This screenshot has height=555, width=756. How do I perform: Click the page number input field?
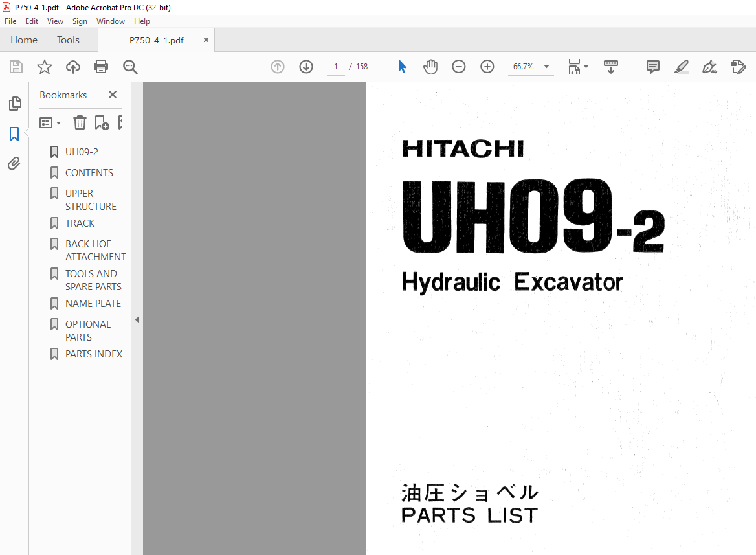click(335, 67)
